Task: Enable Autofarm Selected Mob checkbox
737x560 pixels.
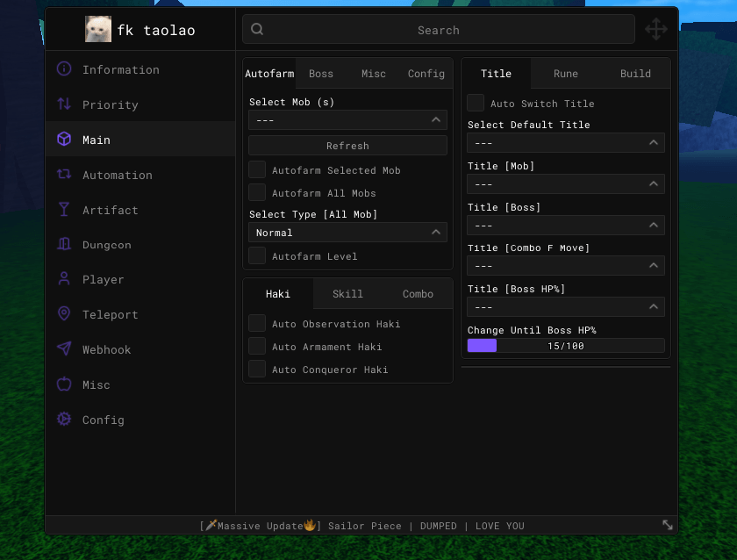Action: point(257,169)
